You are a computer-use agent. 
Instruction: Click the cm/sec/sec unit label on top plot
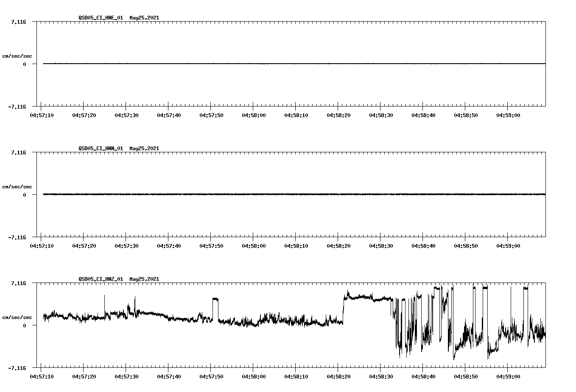17,56
